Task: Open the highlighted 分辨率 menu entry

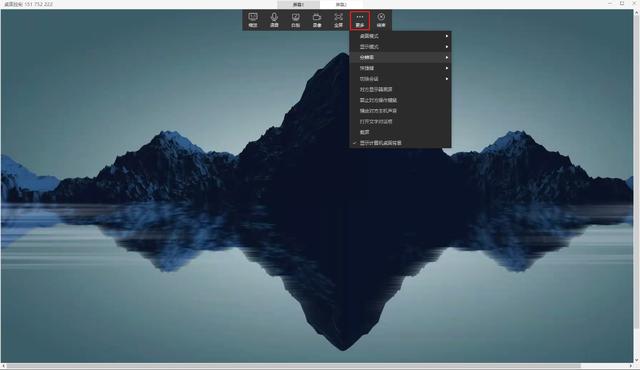Action: 400,58
